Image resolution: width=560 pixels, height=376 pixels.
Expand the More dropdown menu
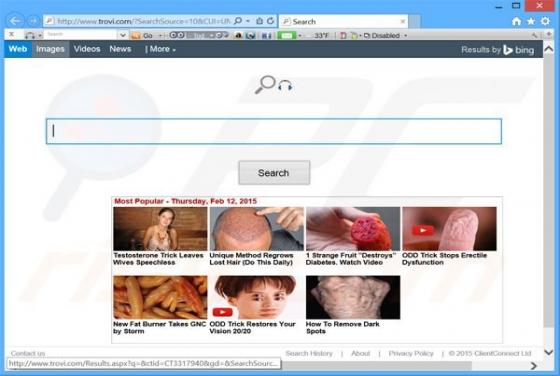click(x=160, y=49)
